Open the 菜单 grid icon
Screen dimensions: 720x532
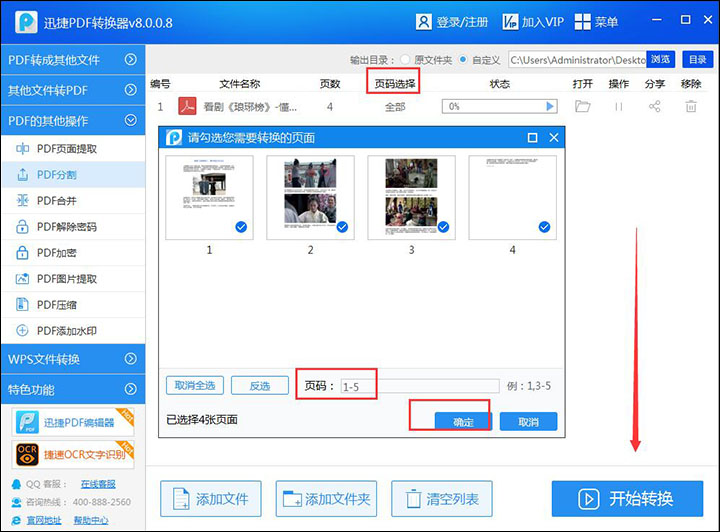click(583, 22)
